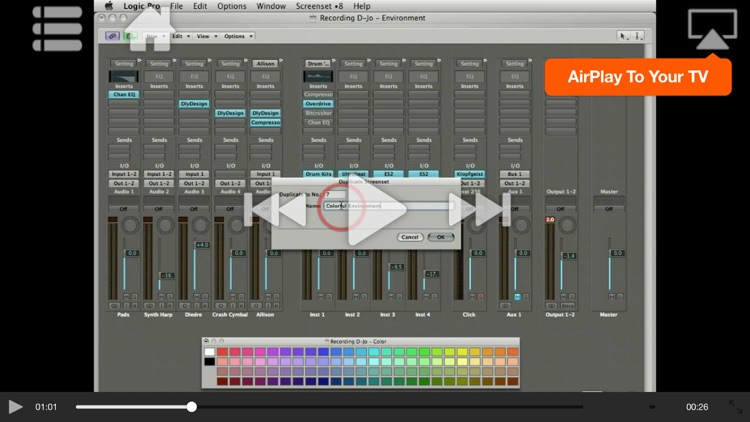
Task: Toggle the red Solo button on Click
Action: point(480,297)
